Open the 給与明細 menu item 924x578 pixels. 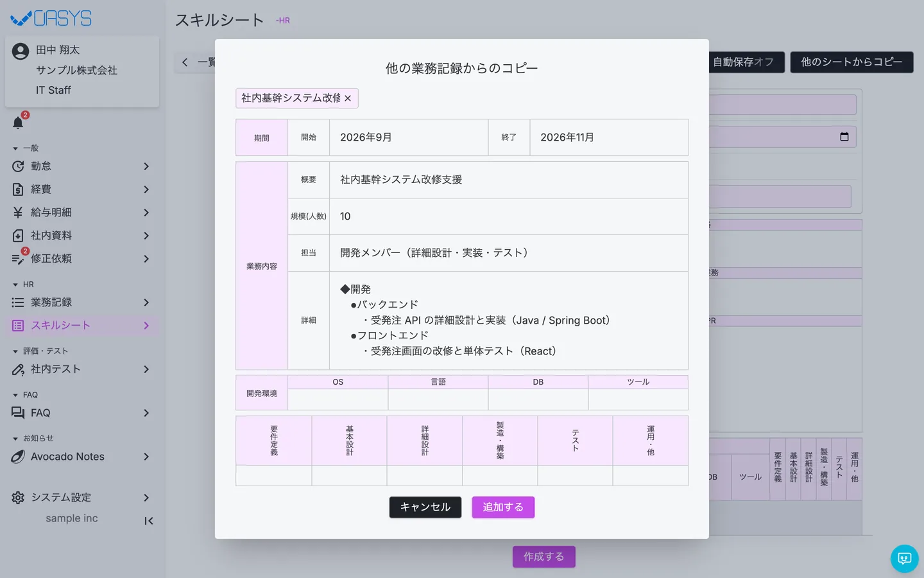point(82,213)
